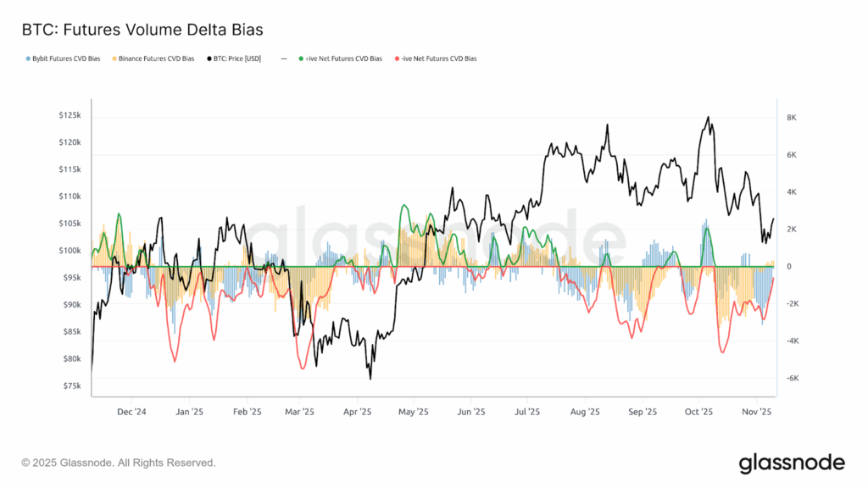Select the Apr '25 label on time axis
Image resolution: width=868 pixels, height=488 pixels.
(x=358, y=412)
